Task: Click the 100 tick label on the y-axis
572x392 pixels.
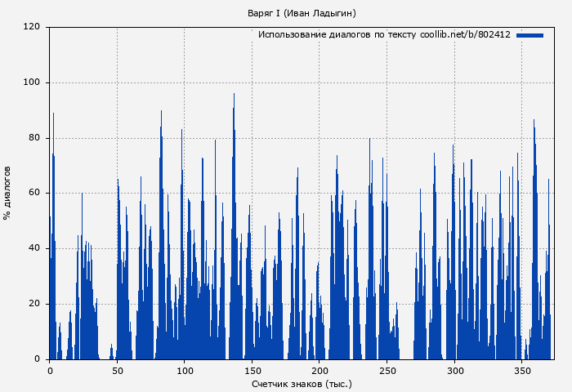Action: [x=32, y=82]
